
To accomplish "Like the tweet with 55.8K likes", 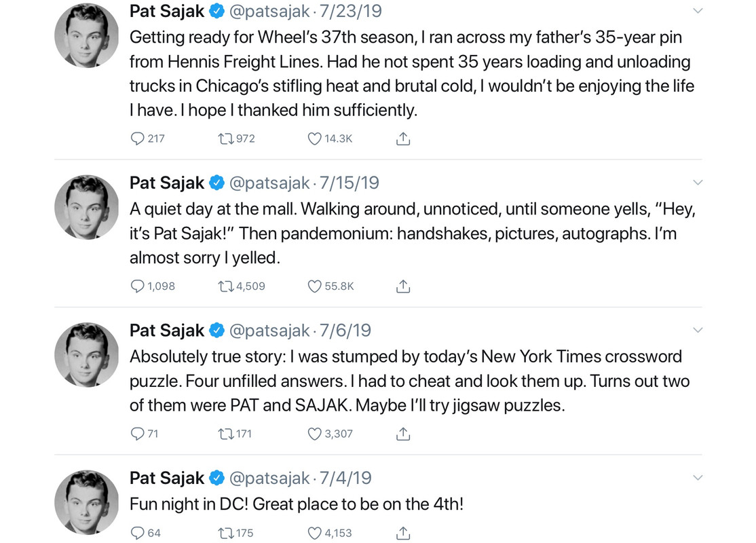I will [x=314, y=286].
